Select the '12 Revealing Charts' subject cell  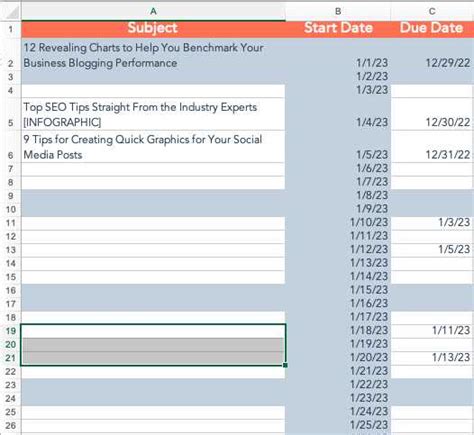coord(153,54)
